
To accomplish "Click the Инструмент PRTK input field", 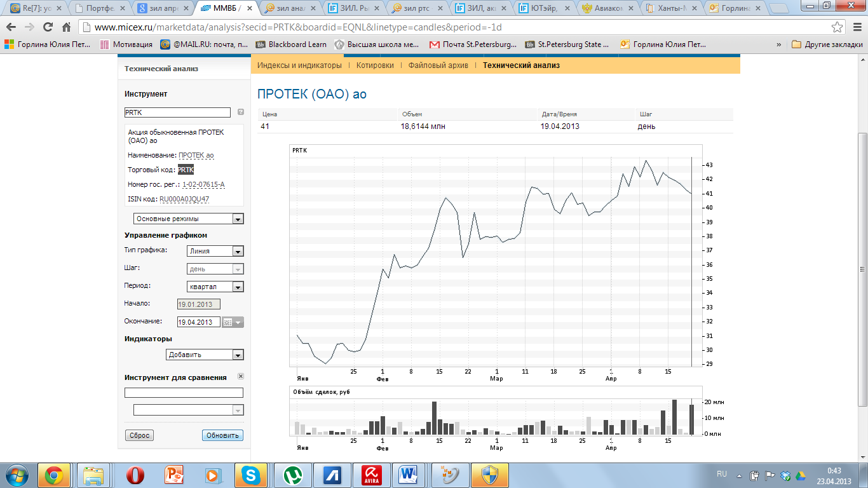I will pyautogui.click(x=177, y=112).
